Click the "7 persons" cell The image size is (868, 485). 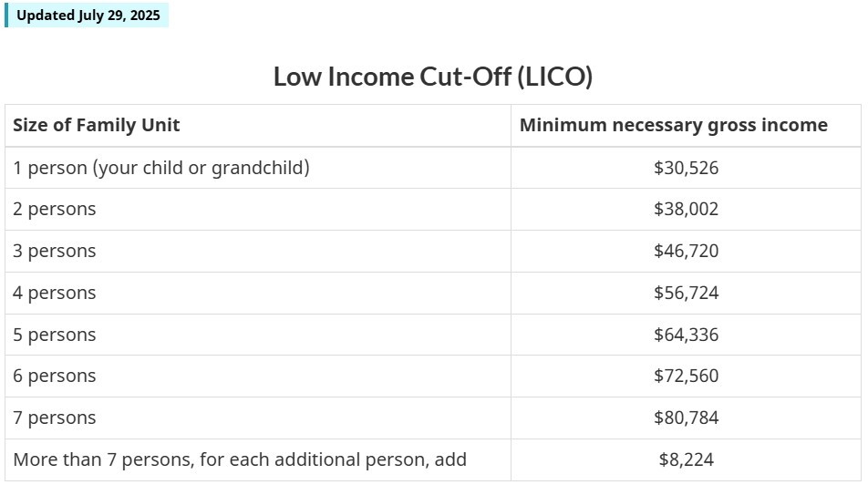pyautogui.click(x=55, y=418)
